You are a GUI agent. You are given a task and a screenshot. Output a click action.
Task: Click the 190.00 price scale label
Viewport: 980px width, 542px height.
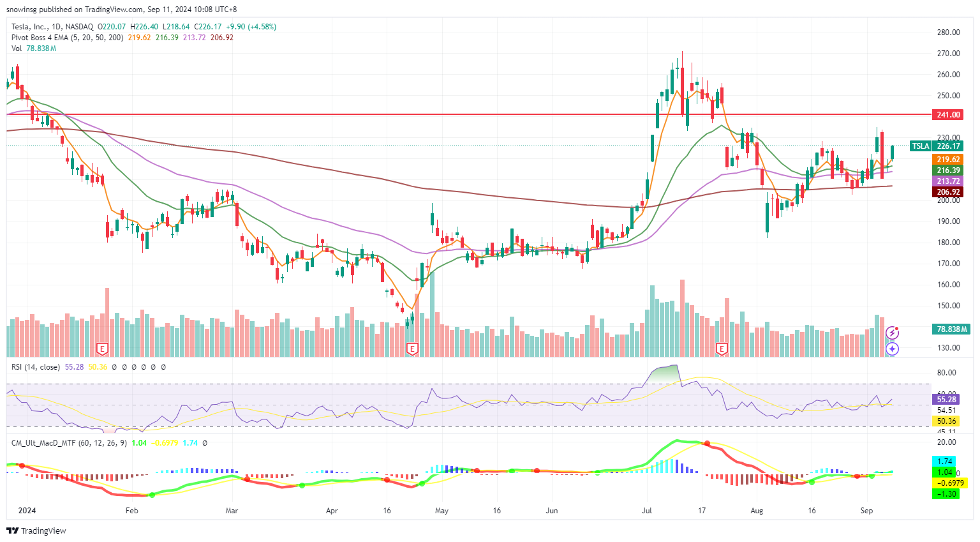pos(948,222)
